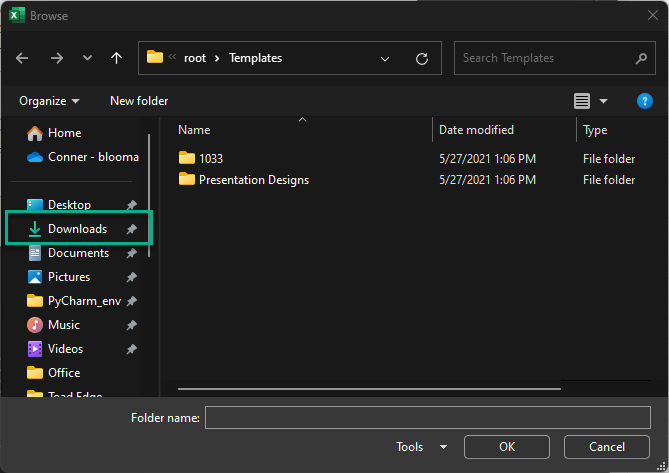Screen dimensions: 669x473
Task: Open Downloads in the navigation pane
Action: click(77, 229)
